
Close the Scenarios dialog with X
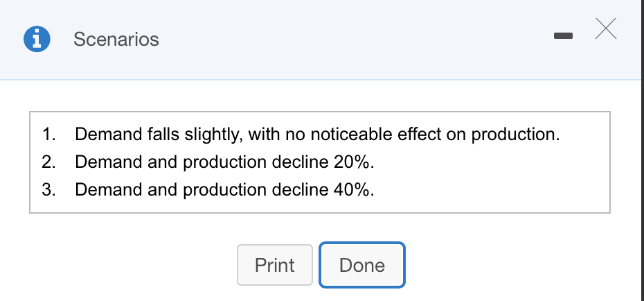pyautogui.click(x=606, y=29)
